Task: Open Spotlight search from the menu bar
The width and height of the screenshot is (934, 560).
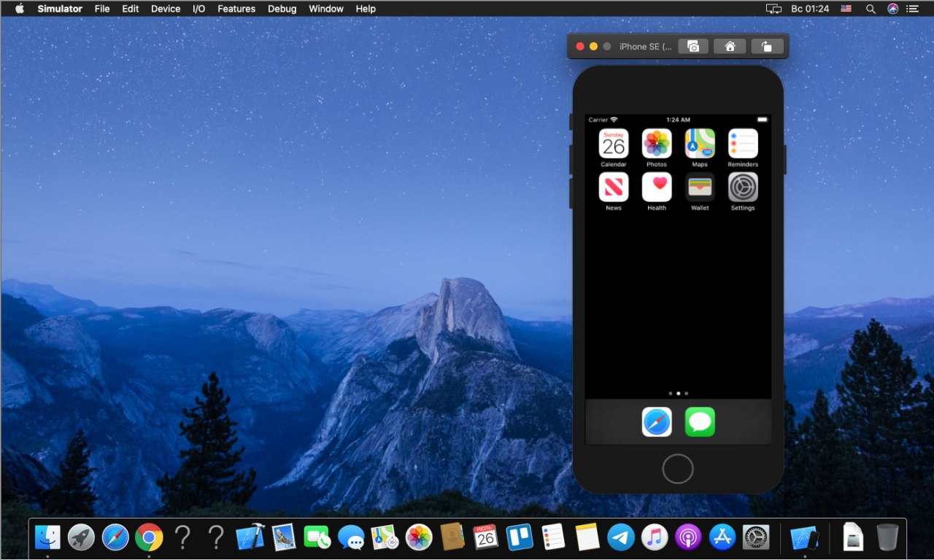Action: pos(871,9)
